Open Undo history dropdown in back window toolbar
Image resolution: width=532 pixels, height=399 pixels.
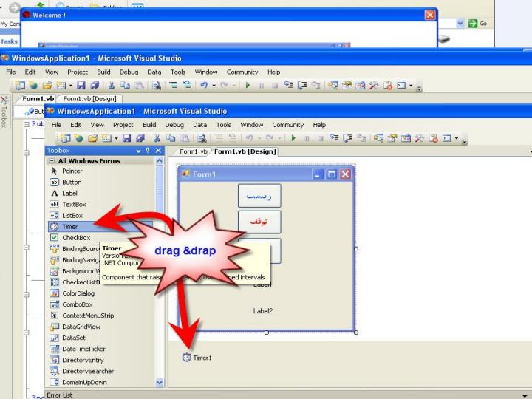point(214,86)
